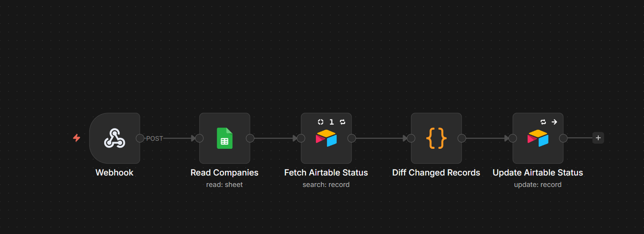Click the 'update: record' subtitle
644x234 pixels.
point(538,185)
